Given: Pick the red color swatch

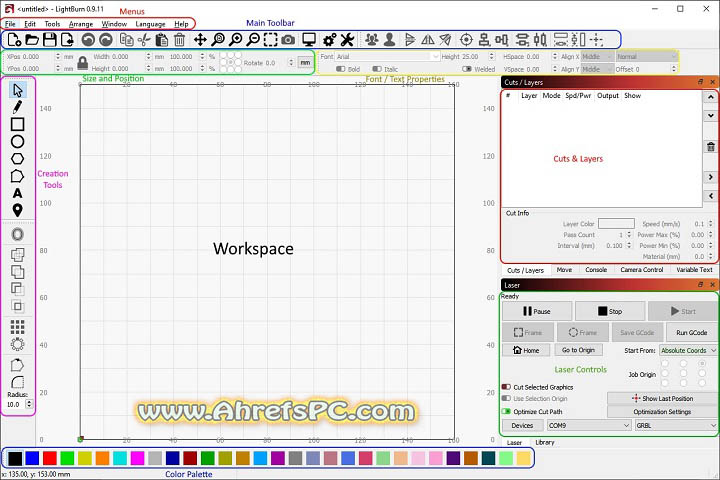Looking at the screenshot, I should tap(50, 458).
